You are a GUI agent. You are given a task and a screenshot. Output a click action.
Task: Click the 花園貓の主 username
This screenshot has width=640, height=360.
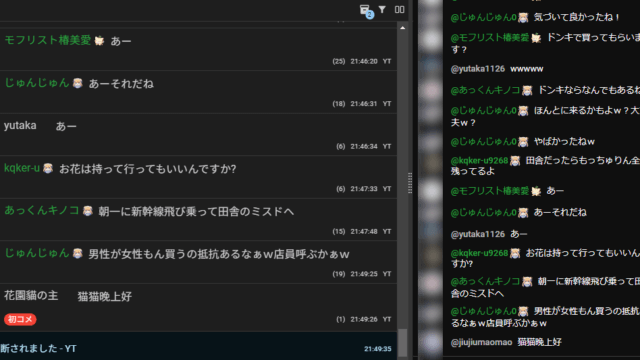point(31,296)
